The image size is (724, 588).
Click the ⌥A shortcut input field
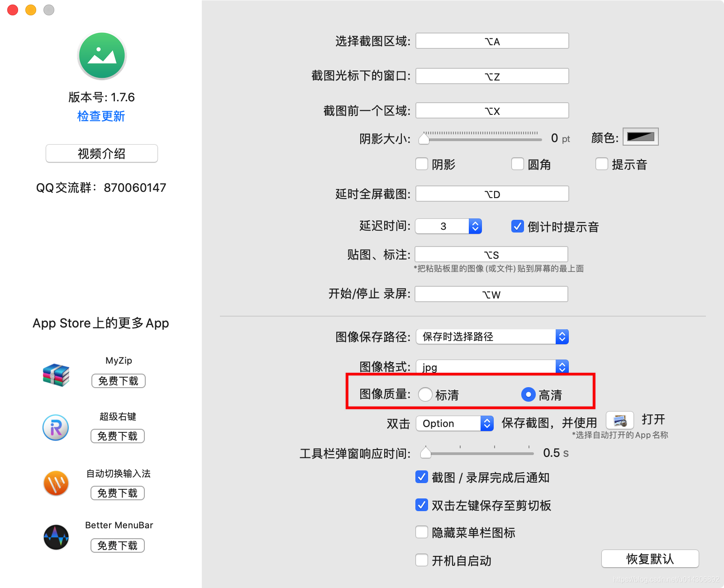(492, 41)
